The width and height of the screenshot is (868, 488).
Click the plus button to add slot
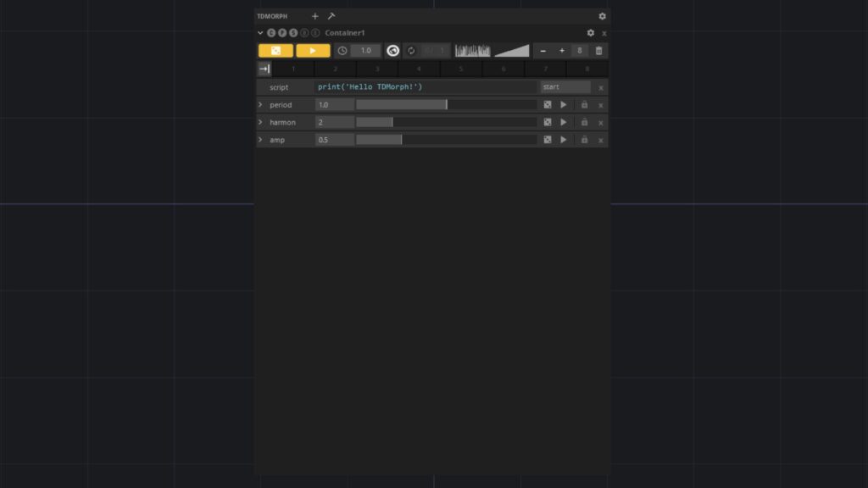(x=561, y=51)
